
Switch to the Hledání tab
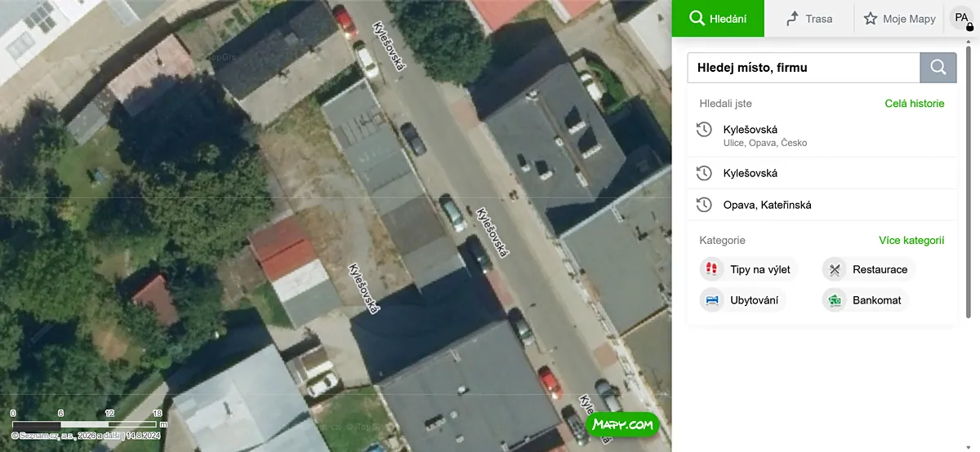[718, 18]
